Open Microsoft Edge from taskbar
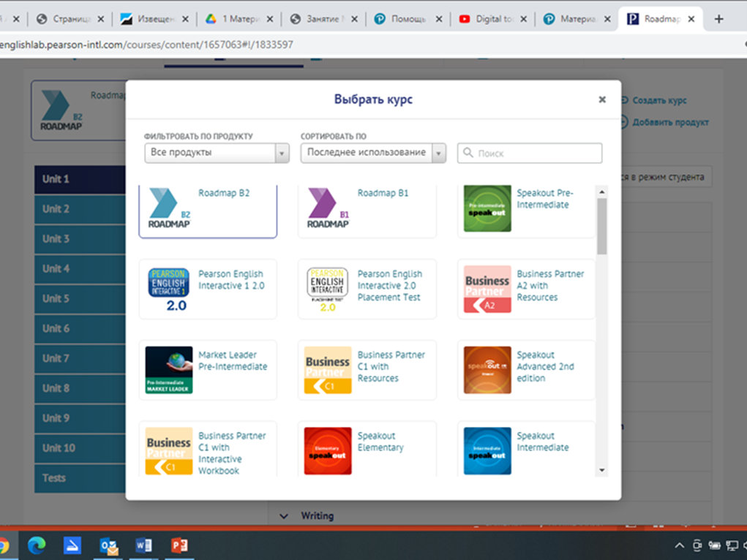This screenshot has width=747, height=560. 37,545
